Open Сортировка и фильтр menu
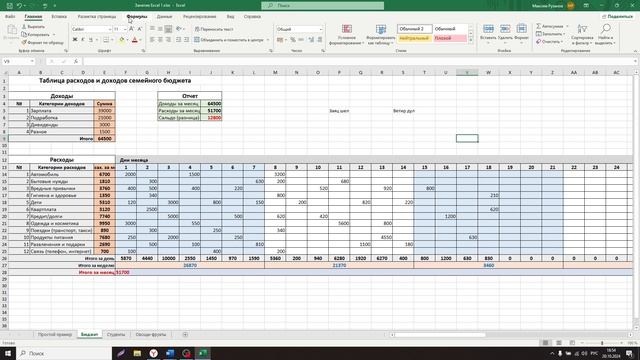 582,34
